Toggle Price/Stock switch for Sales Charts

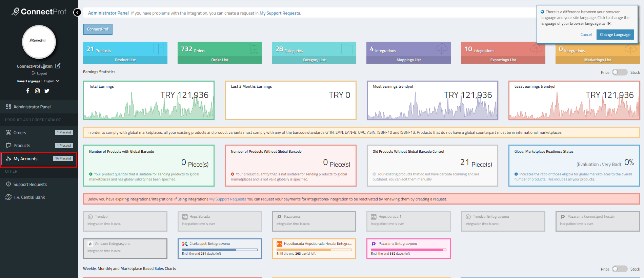[x=619, y=269]
